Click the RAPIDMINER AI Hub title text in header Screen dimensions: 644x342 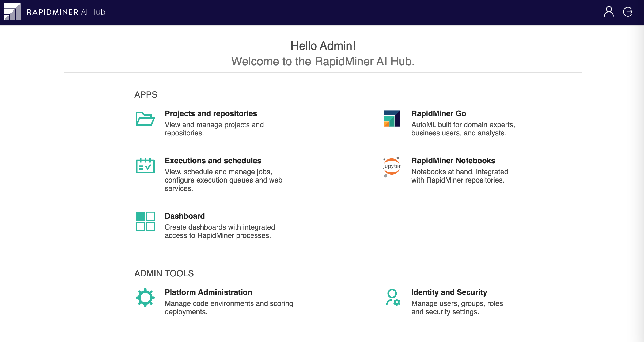[66, 12]
